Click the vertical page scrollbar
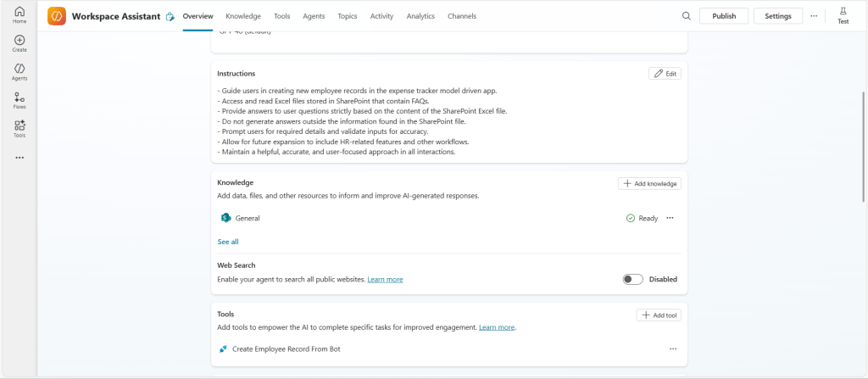 tap(864, 144)
